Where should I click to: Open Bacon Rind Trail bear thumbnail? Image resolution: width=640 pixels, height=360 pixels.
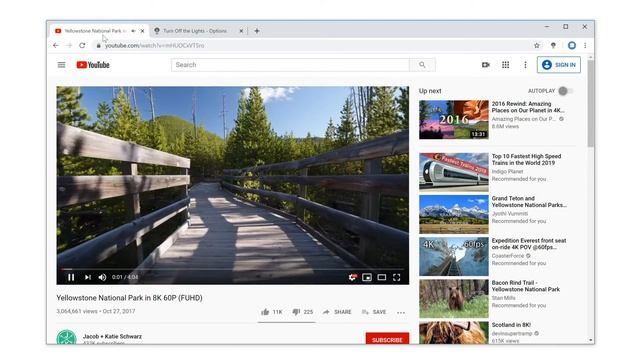453,298
